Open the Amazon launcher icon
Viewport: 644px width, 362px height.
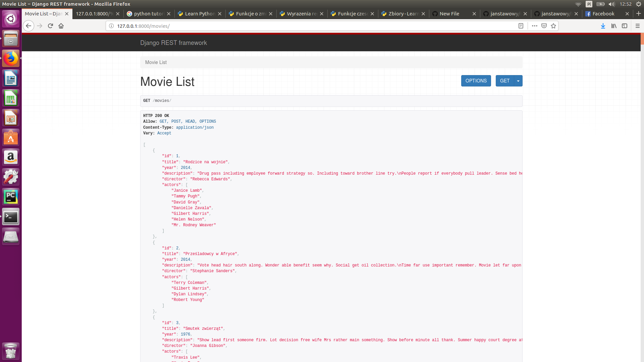pyautogui.click(x=11, y=157)
